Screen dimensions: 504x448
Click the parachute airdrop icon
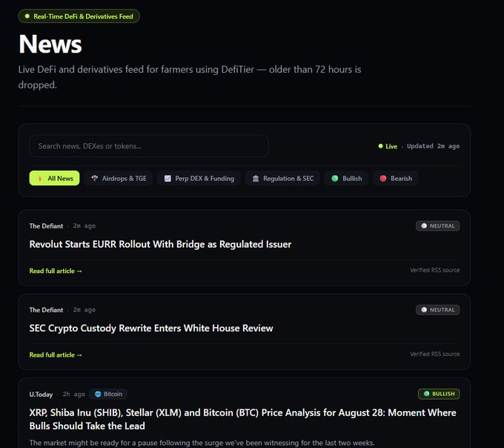click(x=94, y=178)
